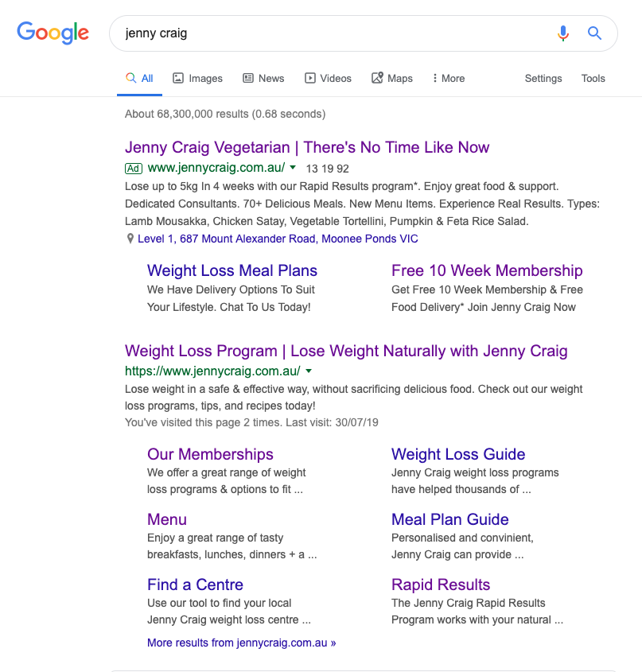
Task: Click the green Ad badge
Action: click(134, 169)
